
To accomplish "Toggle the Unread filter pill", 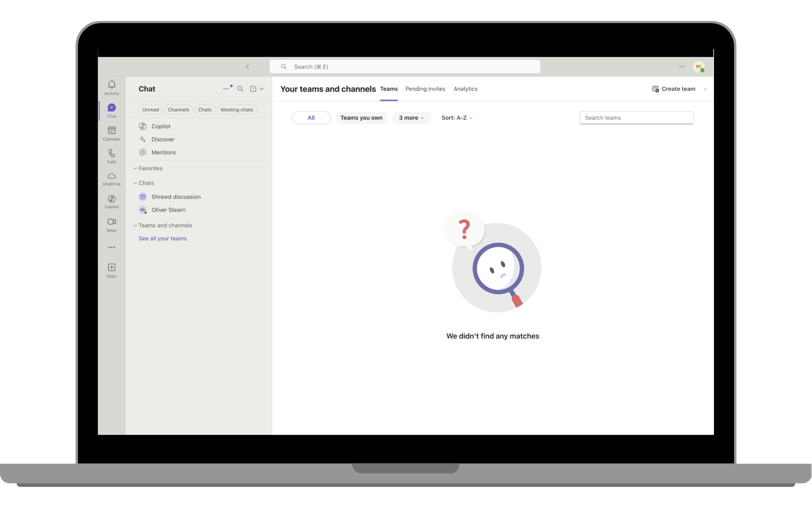I will coord(150,110).
